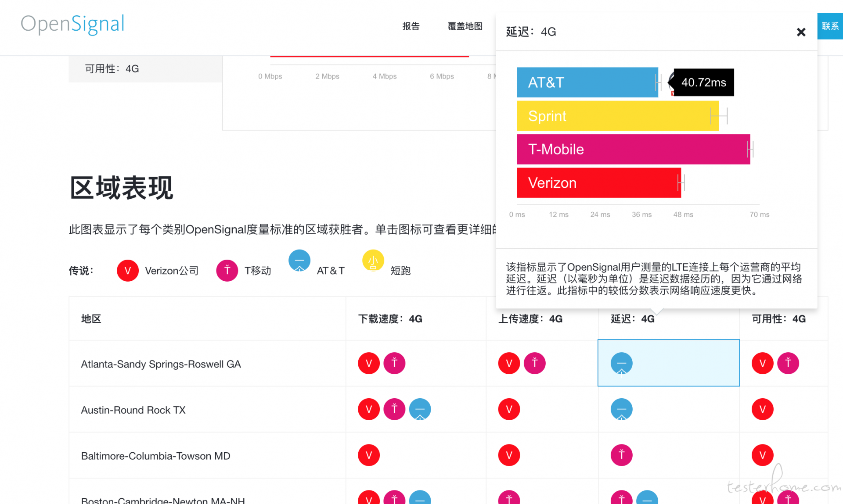Open the OpenSignal logo homepage
Screen dimensions: 843x504
pos(73,24)
